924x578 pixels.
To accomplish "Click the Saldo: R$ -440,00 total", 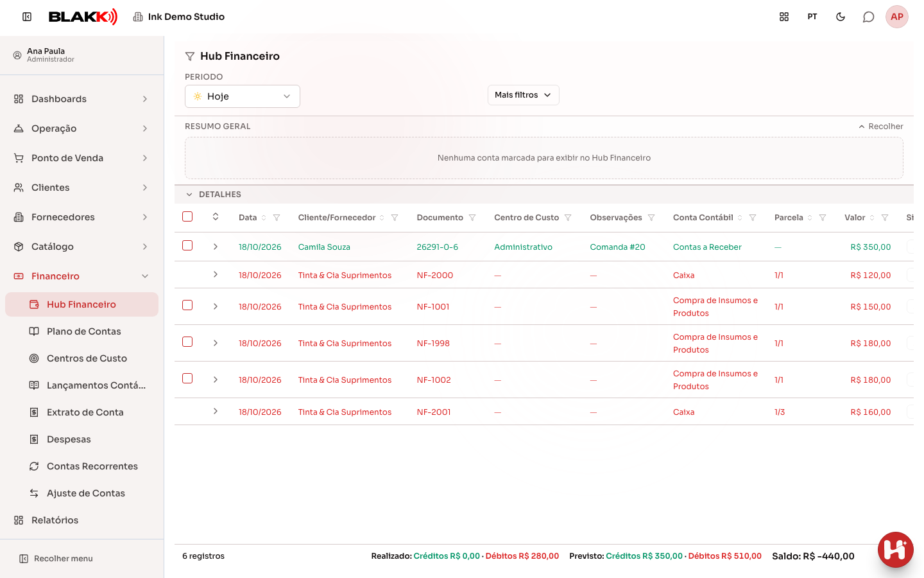I will 813,556.
